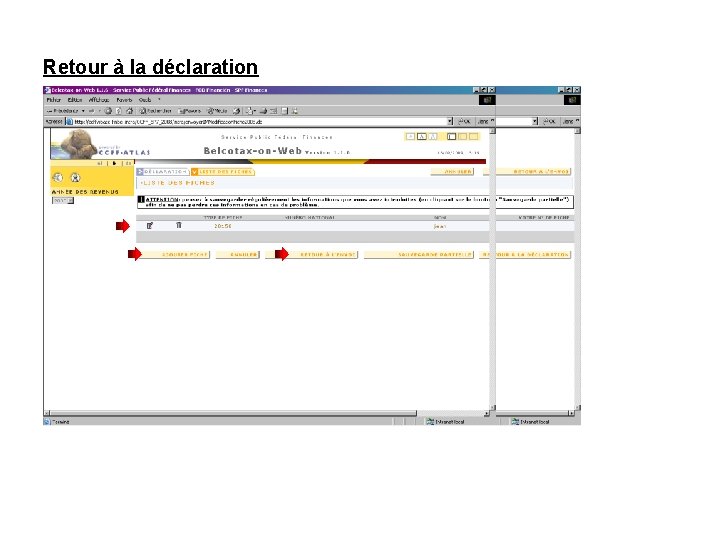Click the fiche type value 281.50
The width and height of the screenshot is (720, 540).
(223, 226)
